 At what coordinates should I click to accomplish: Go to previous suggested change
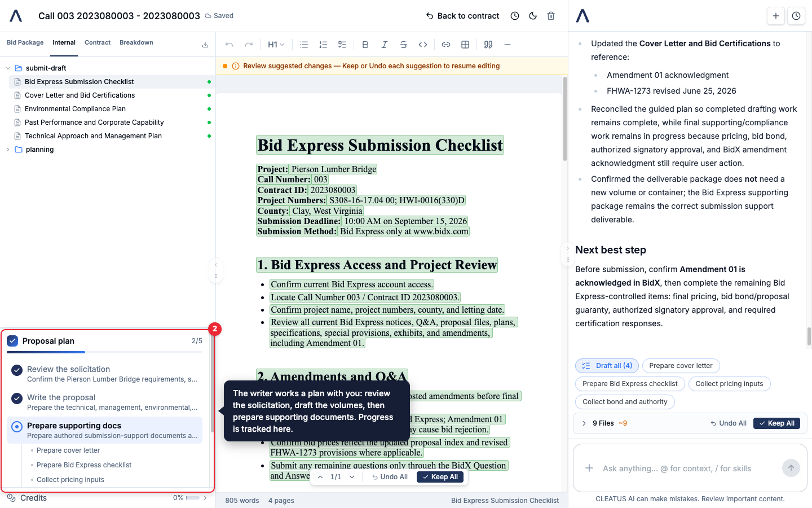click(x=320, y=477)
